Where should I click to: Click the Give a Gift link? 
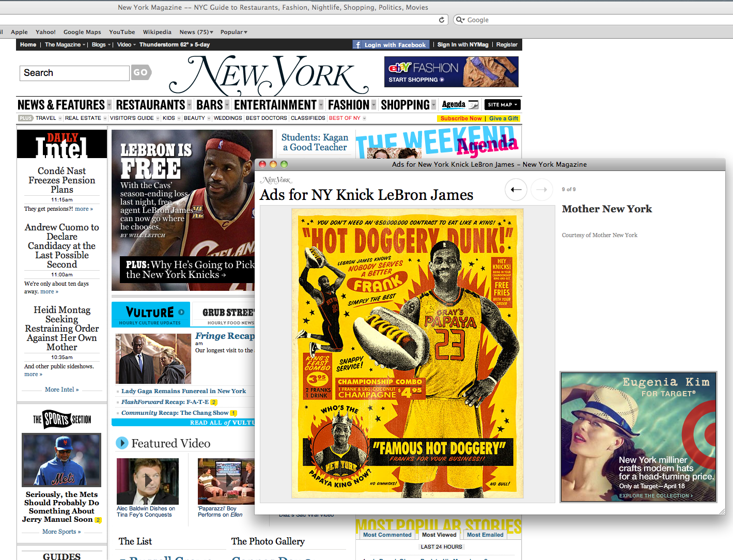click(x=504, y=118)
